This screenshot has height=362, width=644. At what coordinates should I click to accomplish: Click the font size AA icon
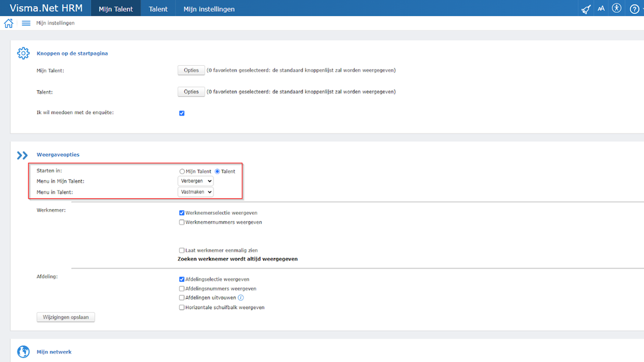pos(601,9)
